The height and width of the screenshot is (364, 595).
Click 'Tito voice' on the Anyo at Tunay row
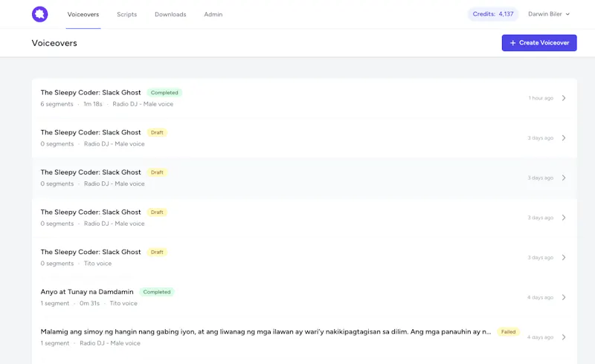point(123,303)
